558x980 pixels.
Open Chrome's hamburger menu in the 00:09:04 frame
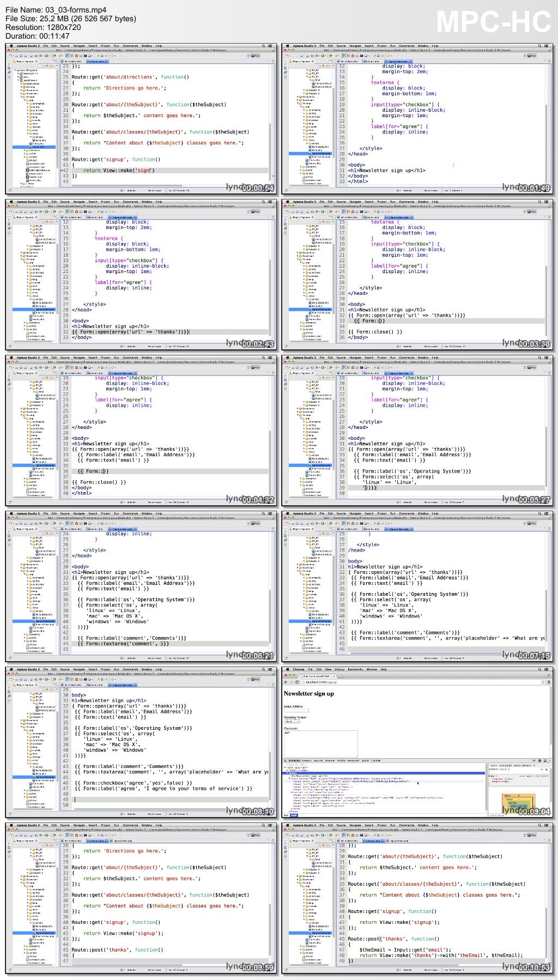pyautogui.click(x=549, y=682)
